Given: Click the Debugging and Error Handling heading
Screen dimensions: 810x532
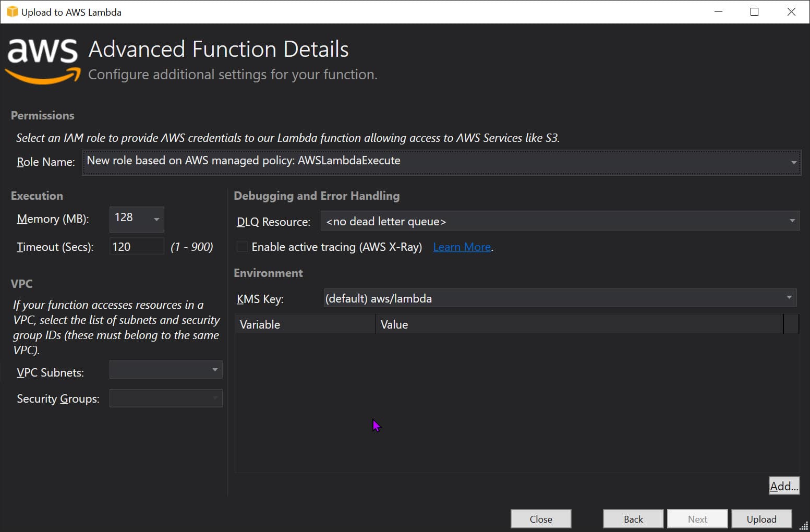Looking at the screenshot, I should coord(317,196).
